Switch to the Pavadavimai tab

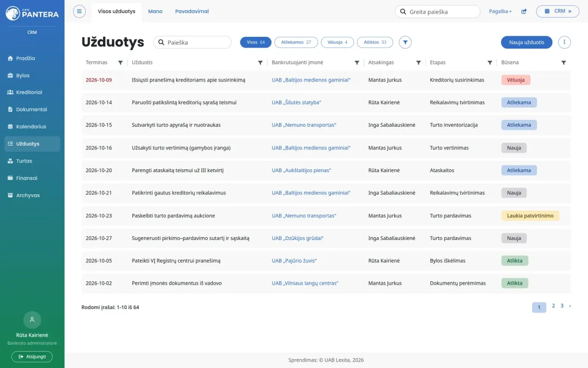192,11
